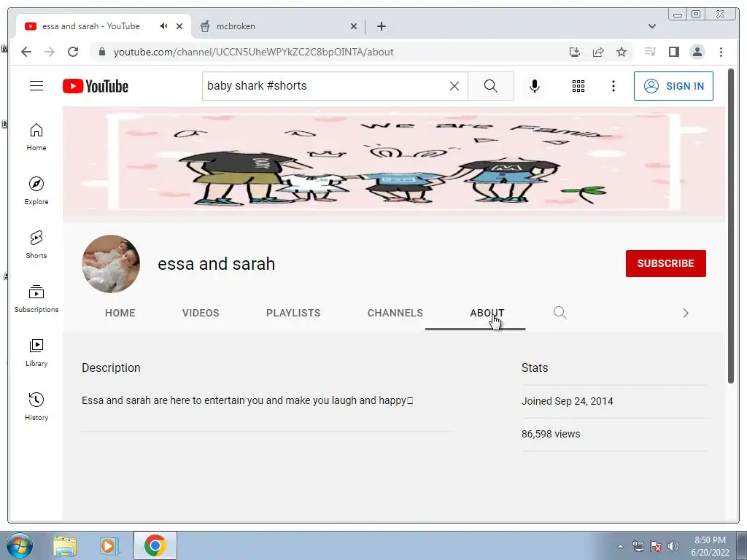Open YouTube settings three-dot menu
Viewport: 747px width, 560px height.
click(x=613, y=86)
